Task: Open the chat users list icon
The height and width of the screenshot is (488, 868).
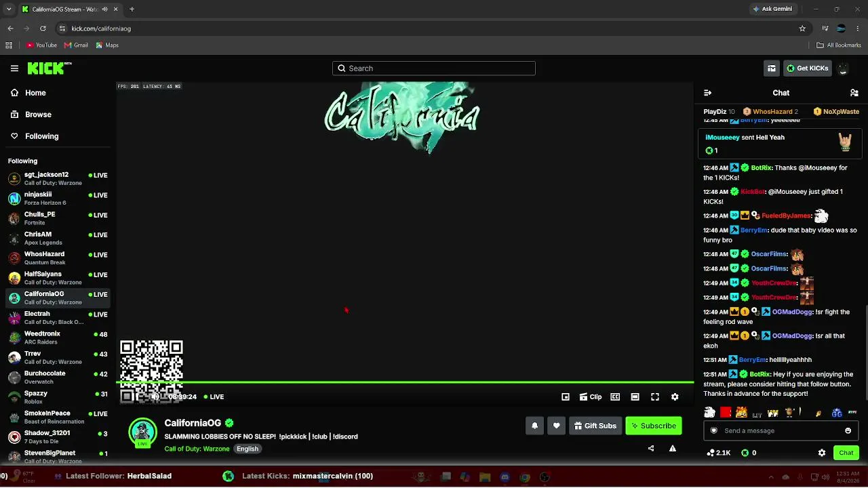Action: click(854, 93)
